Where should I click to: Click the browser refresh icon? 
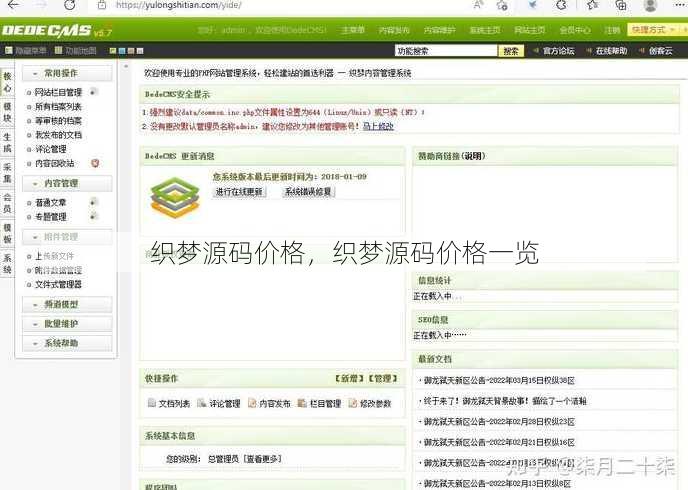coord(69,5)
